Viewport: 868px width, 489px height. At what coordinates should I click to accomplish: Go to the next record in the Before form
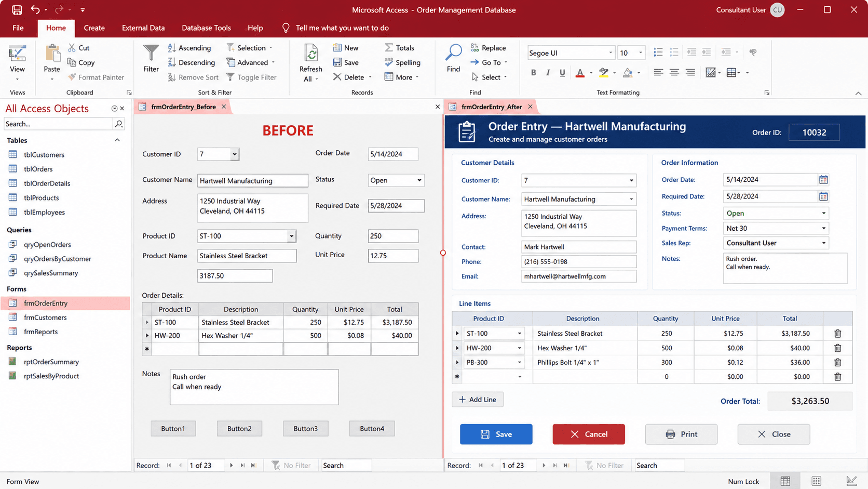pyautogui.click(x=232, y=466)
